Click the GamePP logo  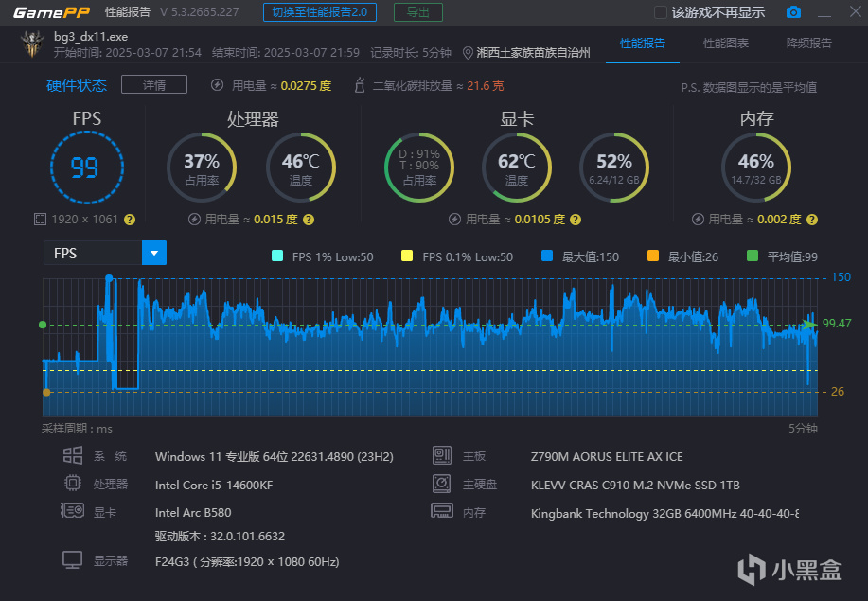point(51,12)
